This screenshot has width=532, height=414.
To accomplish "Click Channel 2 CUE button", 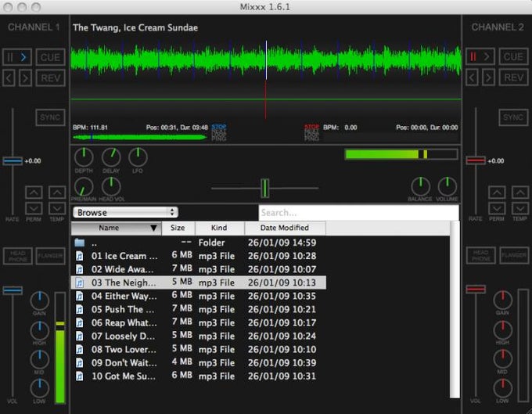I will (513, 56).
